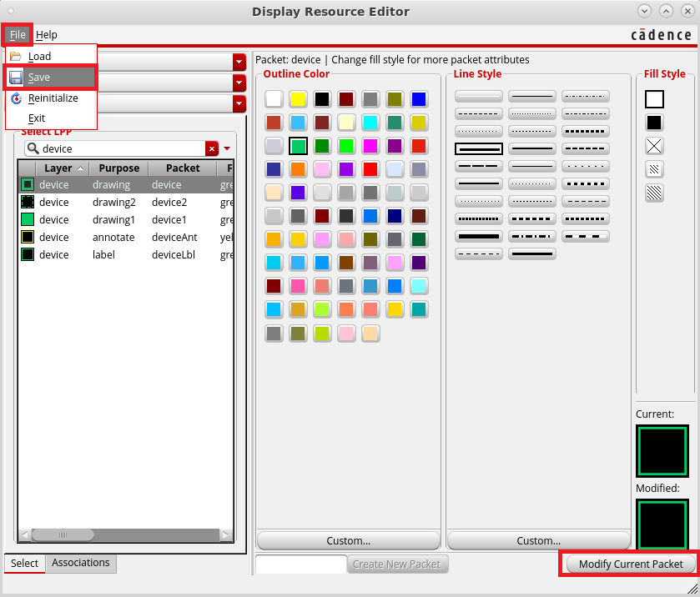Select the device drawing2 layer row
The width and height of the screenshot is (700, 597).
117,203
